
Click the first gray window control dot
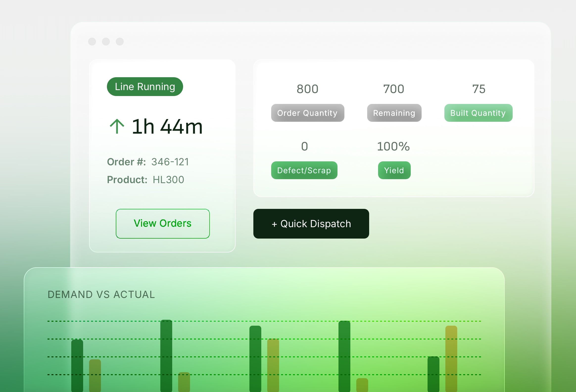coord(92,41)
